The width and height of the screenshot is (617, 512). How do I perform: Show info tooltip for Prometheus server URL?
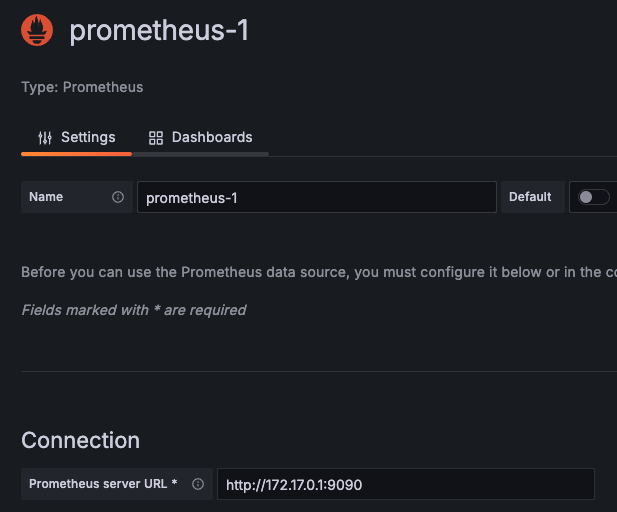[198, 484]
